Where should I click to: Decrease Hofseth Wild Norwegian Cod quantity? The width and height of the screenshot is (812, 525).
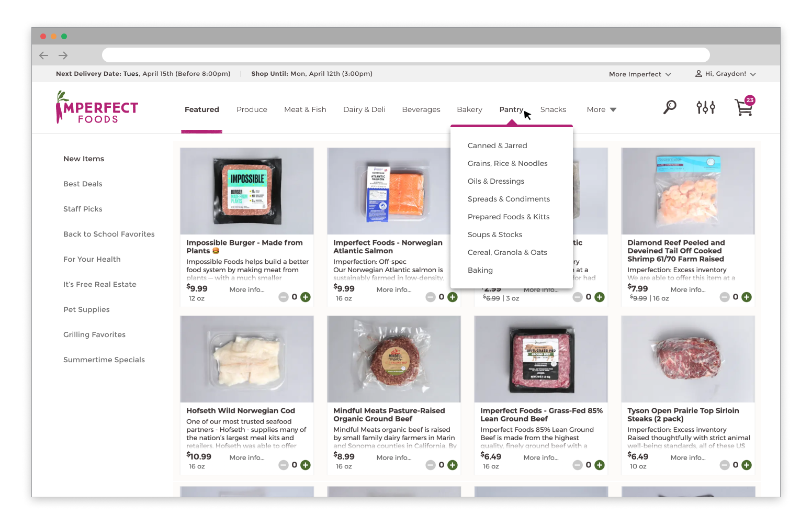point(284,465)
